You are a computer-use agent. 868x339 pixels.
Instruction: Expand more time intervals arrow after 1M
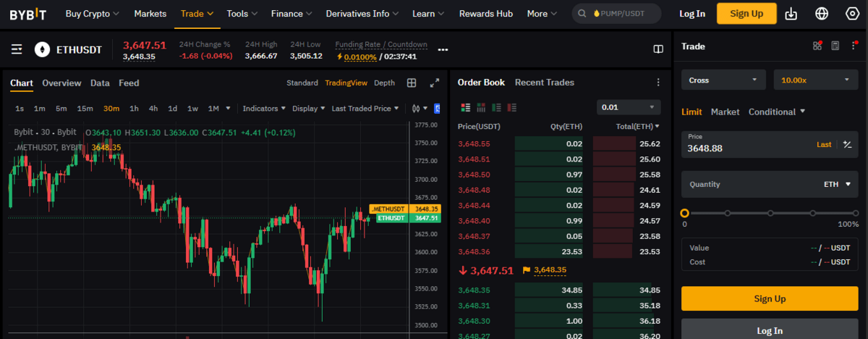pyautogui.click(x=229, y=109)
